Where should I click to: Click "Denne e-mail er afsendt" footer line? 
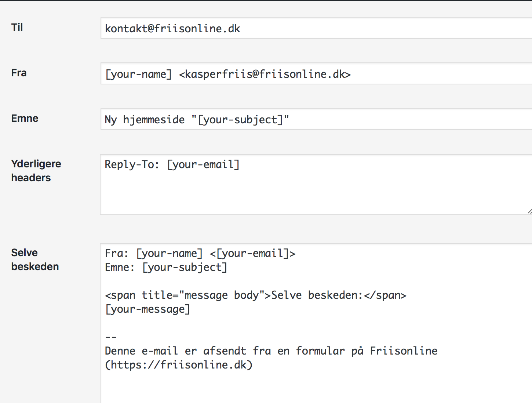pyautogui.click(x=175, y=351)
